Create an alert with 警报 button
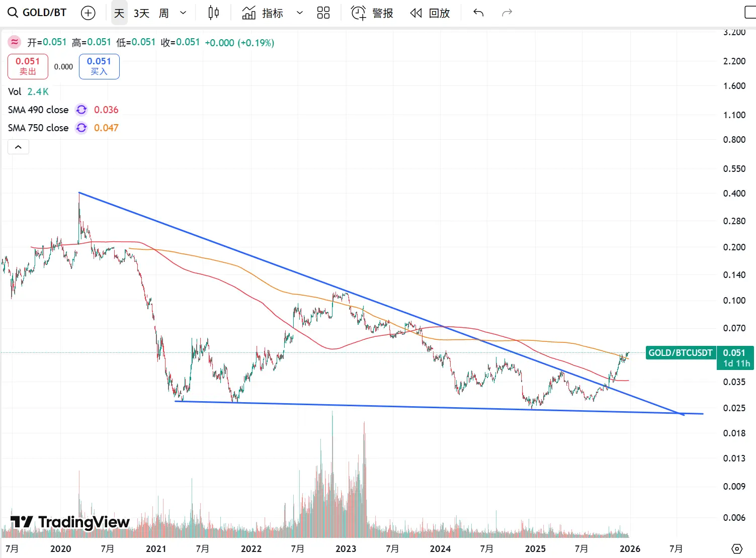The width and height of the screenshot is (756, 558). pos(372,13)
